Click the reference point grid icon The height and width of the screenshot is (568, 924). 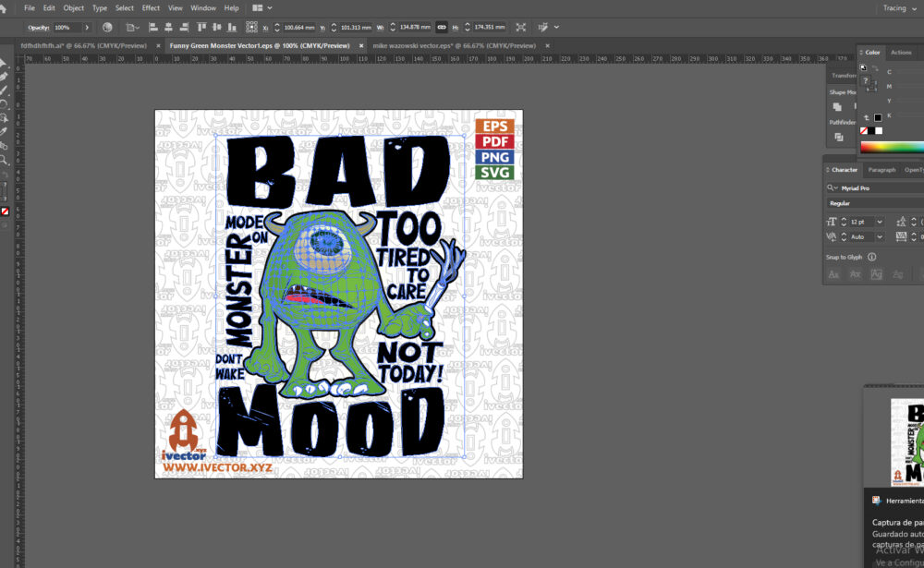pos(251,27)
